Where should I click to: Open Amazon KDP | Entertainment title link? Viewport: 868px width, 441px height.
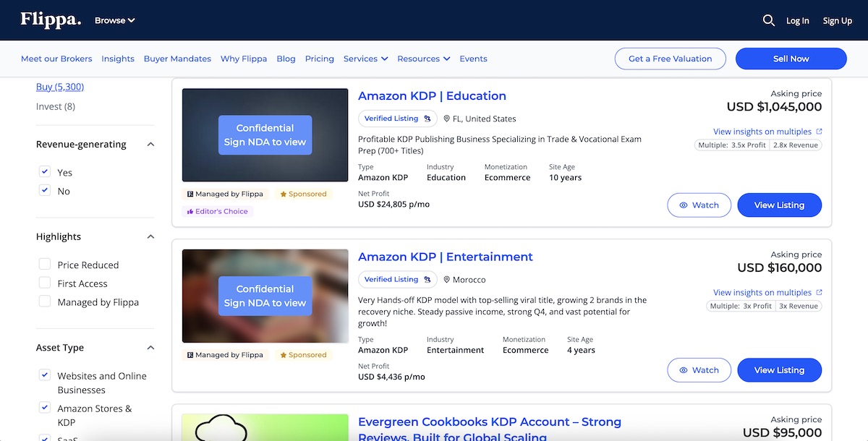[446, 257]
